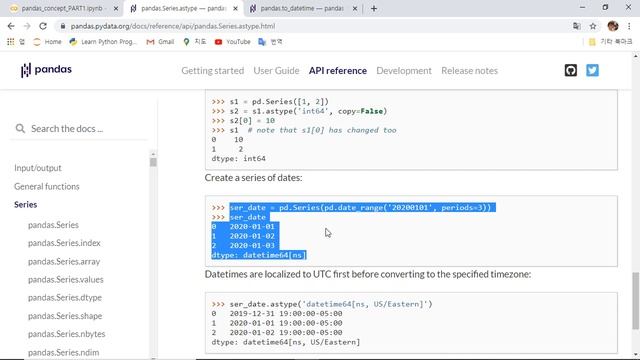
Task: Bookmark this page with the star icon
Action: [593, 26]
